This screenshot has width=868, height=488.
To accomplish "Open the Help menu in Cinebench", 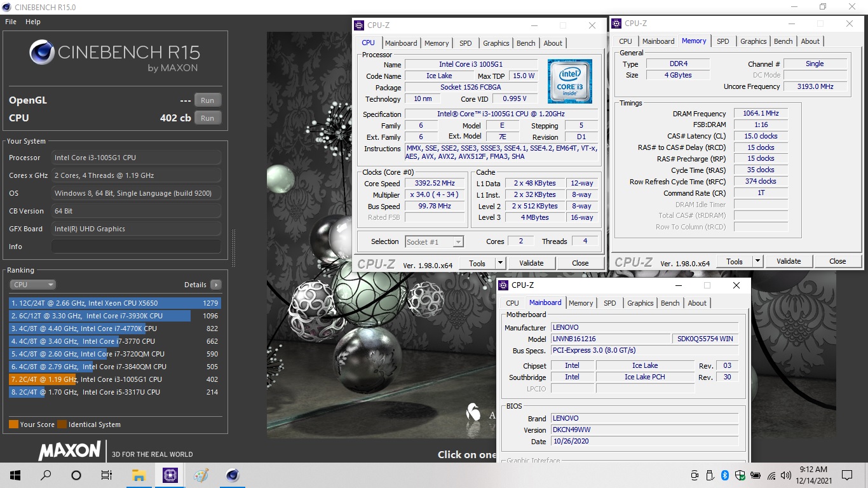I will click(x=33, y=22).
